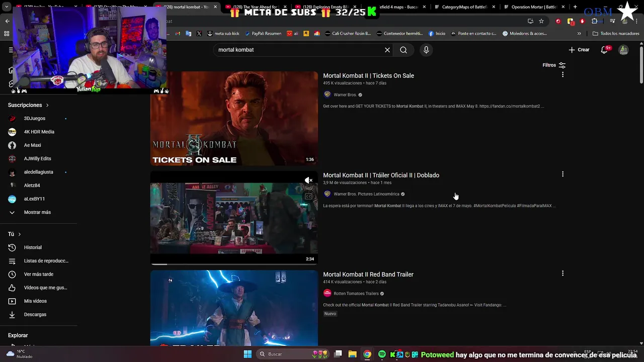Open title 'Mortal Kombat II | Tickets On Sale'
Image resolution: width=644 pixels, height=362 pixels.
[368, 75]
